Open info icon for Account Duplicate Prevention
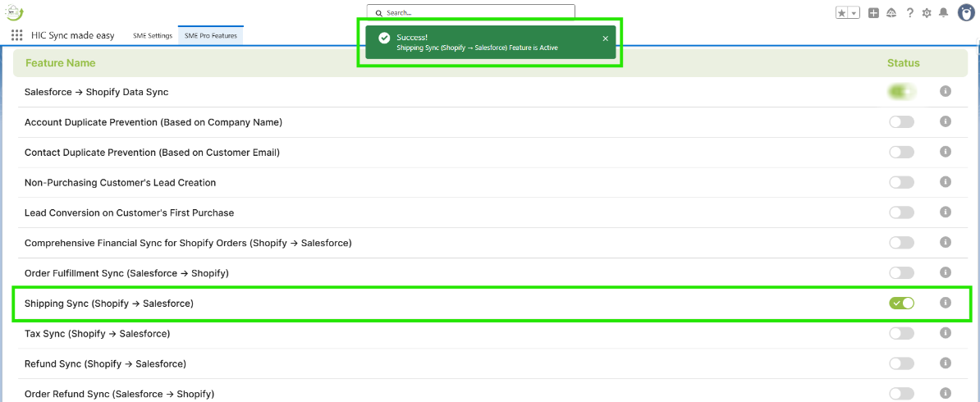This screenshot has height=402, width=980. pos(946,121)
